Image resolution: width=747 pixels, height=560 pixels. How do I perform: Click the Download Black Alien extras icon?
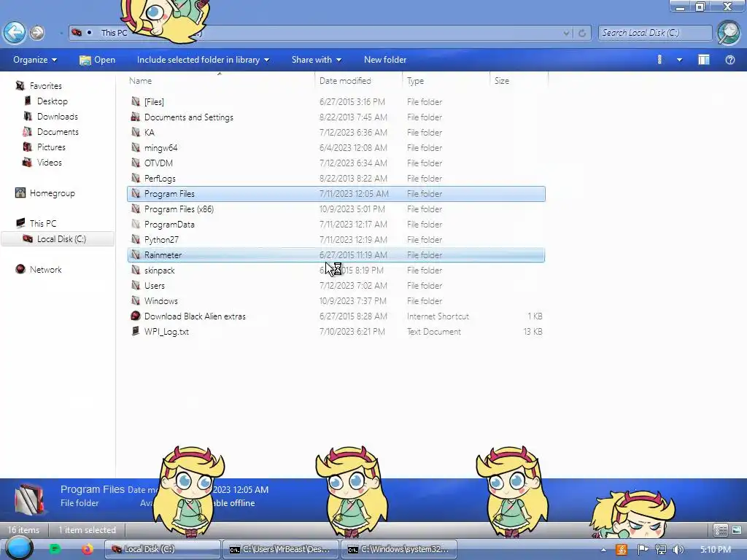(136, 316)
